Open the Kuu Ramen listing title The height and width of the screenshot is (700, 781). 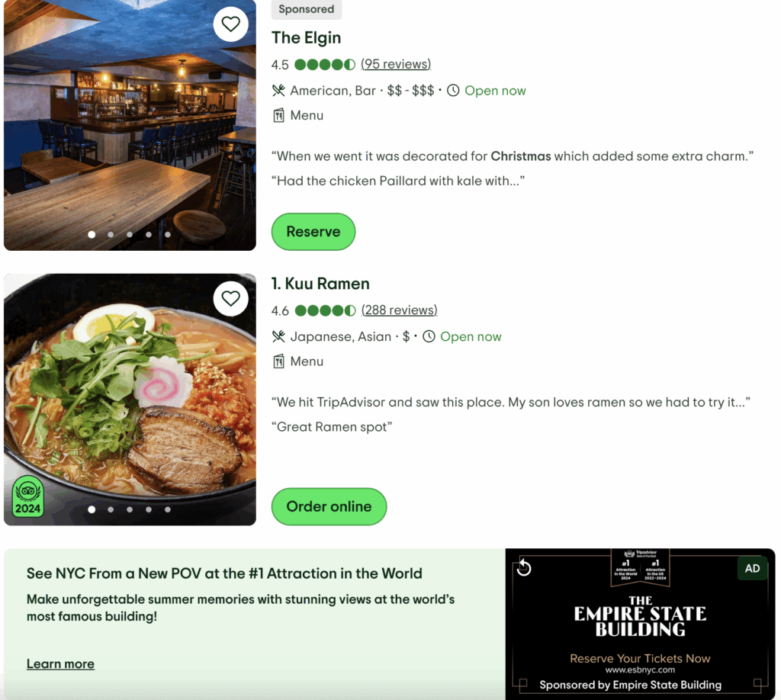[x=320, y=284]
